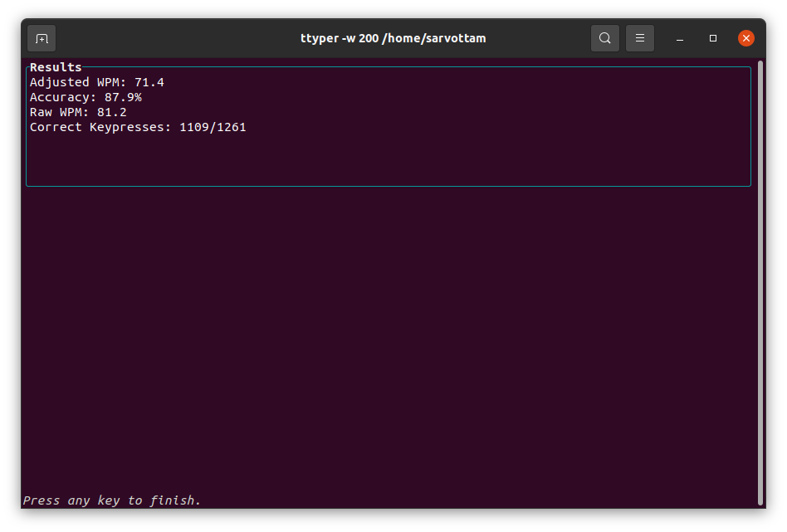Click the 81.2 raw WPM value
The height and width of the screenshot is (532, 787).
[111, 112]
